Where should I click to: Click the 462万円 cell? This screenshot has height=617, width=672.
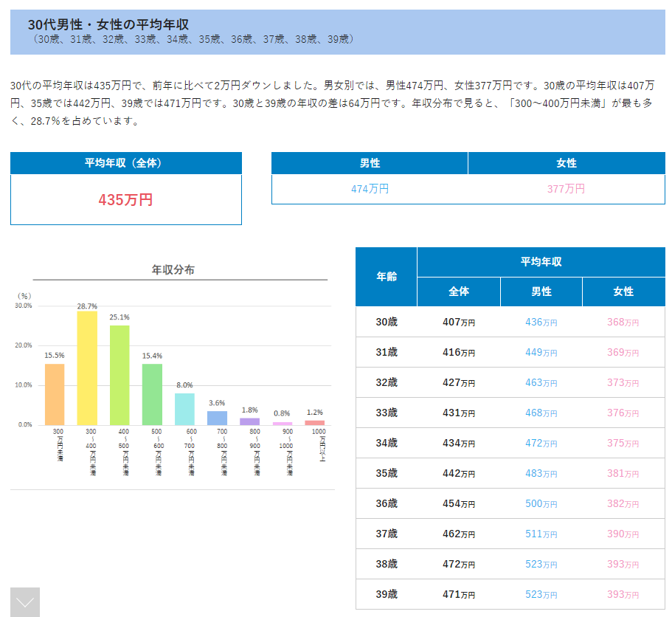click(459, 534)
